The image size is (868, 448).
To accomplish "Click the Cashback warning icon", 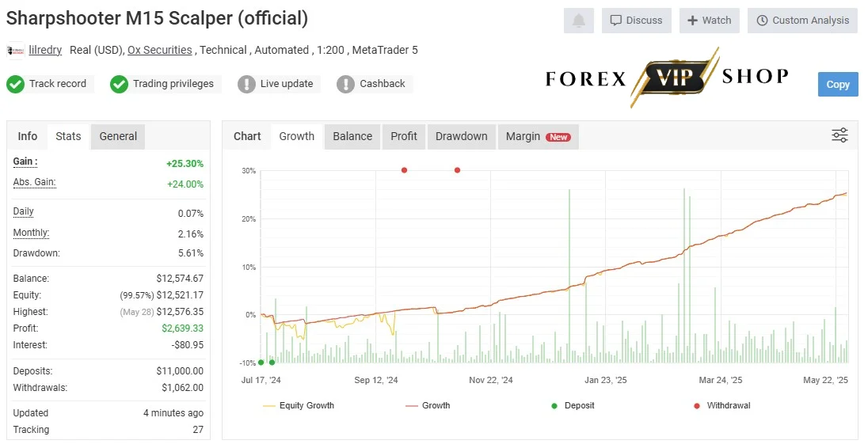I will pos(345,84).
